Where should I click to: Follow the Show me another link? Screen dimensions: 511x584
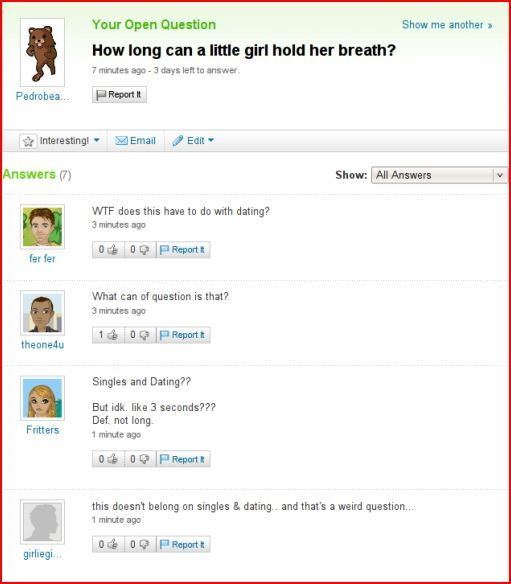(x=447, y=25)
